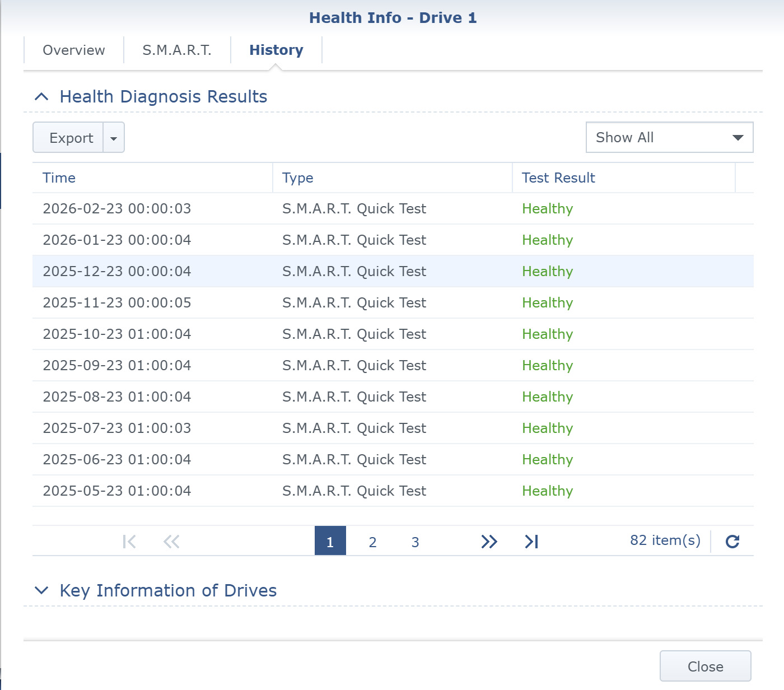Open the Show All filter dropdown
The width and height of the screenshot is (784, 690).
pyautogui.click(x=669, y=138)
